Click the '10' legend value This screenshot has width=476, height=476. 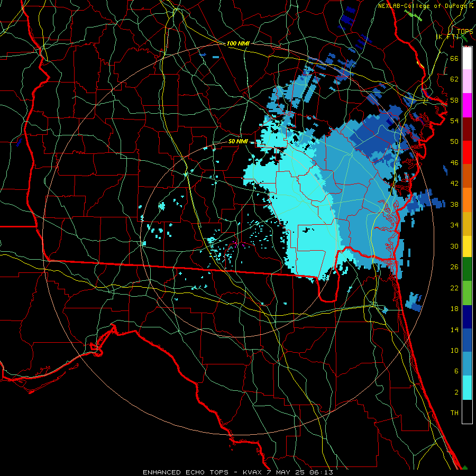tap(454, 351)
